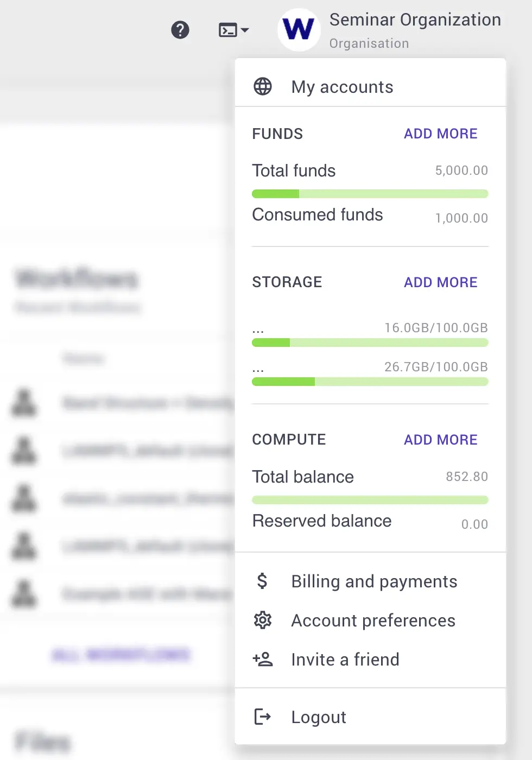Choose Logout from the account menu

(319, 717)
